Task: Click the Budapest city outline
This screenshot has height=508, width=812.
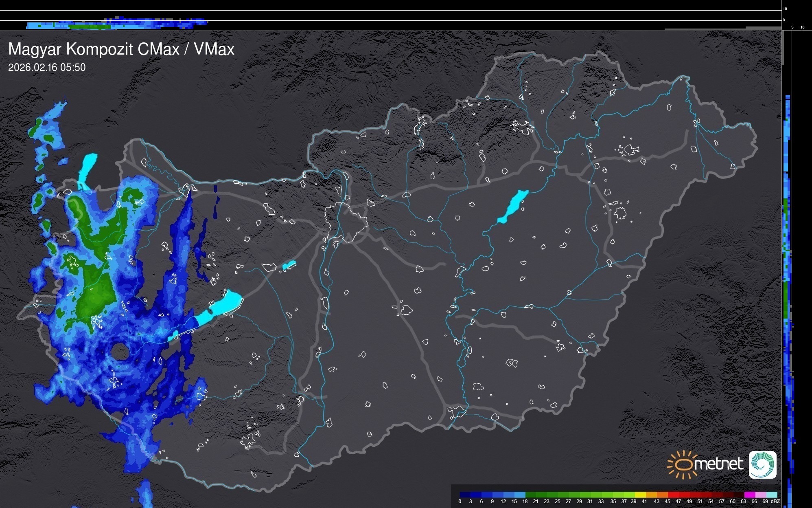Action: [346, 222]
